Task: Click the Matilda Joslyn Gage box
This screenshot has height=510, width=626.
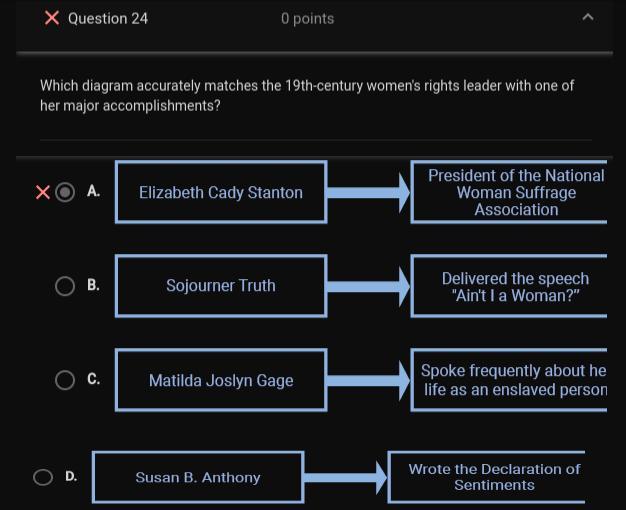Action: coord(221,380)
